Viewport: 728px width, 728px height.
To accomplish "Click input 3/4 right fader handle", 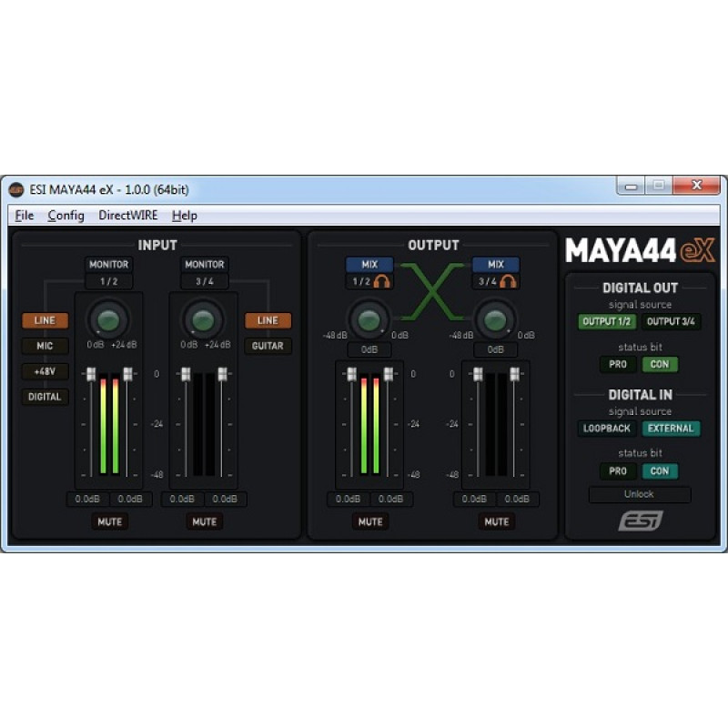I will click(222, 374).
